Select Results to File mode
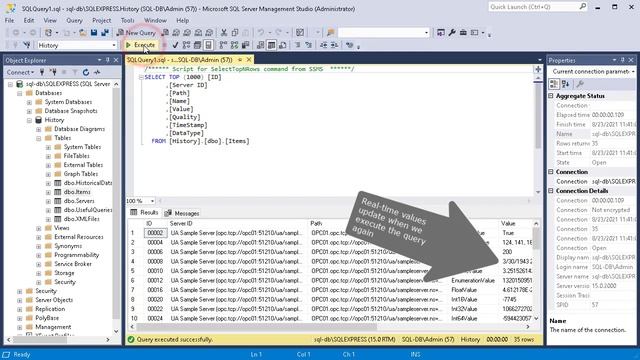 [x=282, y=45]
